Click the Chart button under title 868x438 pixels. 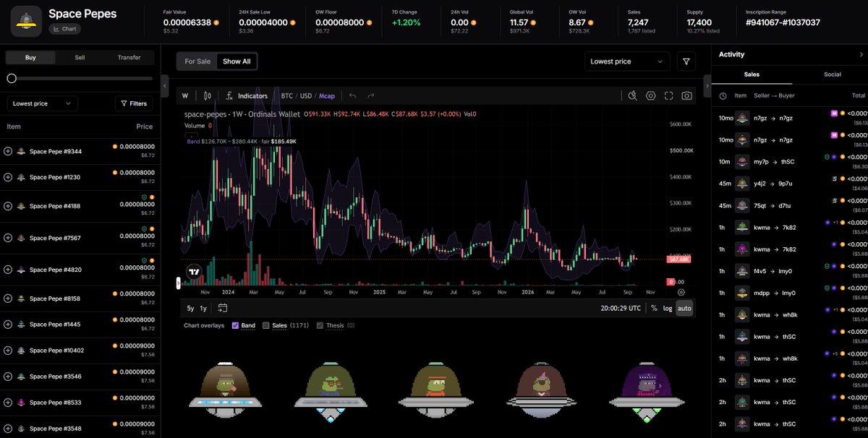pos(64,29)
